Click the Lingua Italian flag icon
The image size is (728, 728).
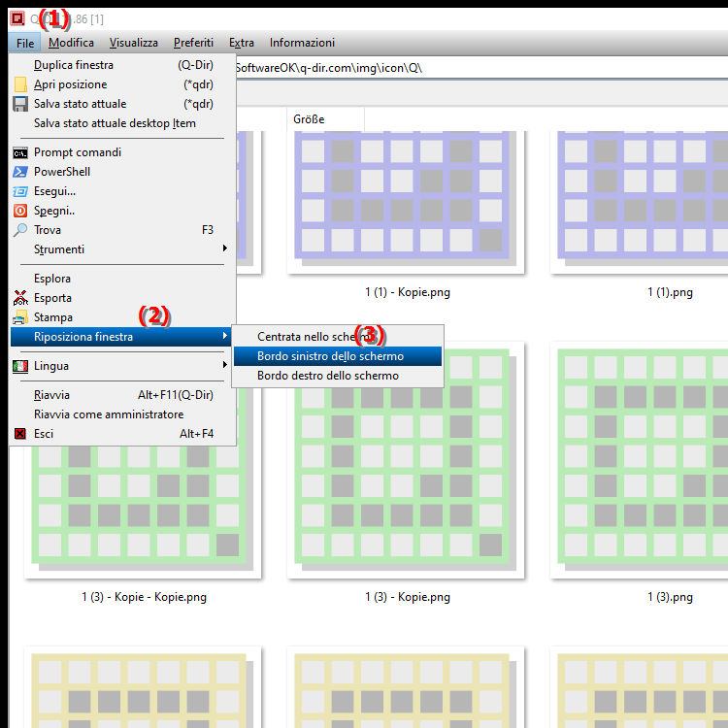click(x=20, y=366)
